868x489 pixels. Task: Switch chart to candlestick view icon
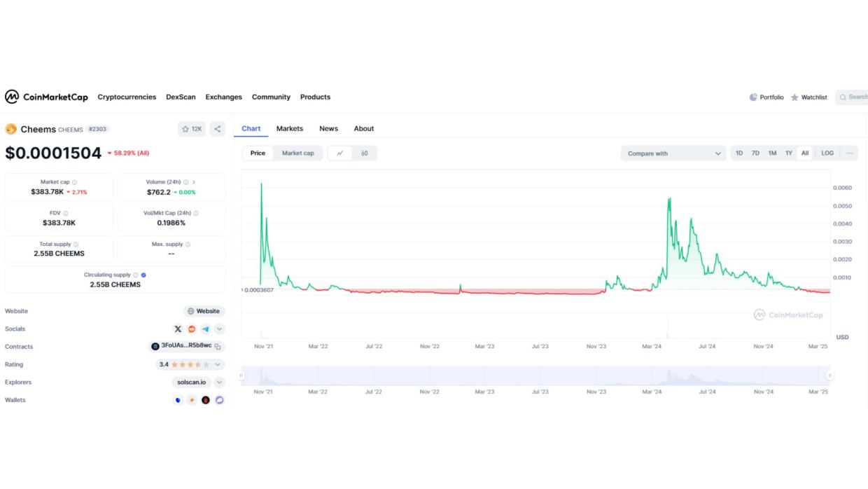(365, 153)
